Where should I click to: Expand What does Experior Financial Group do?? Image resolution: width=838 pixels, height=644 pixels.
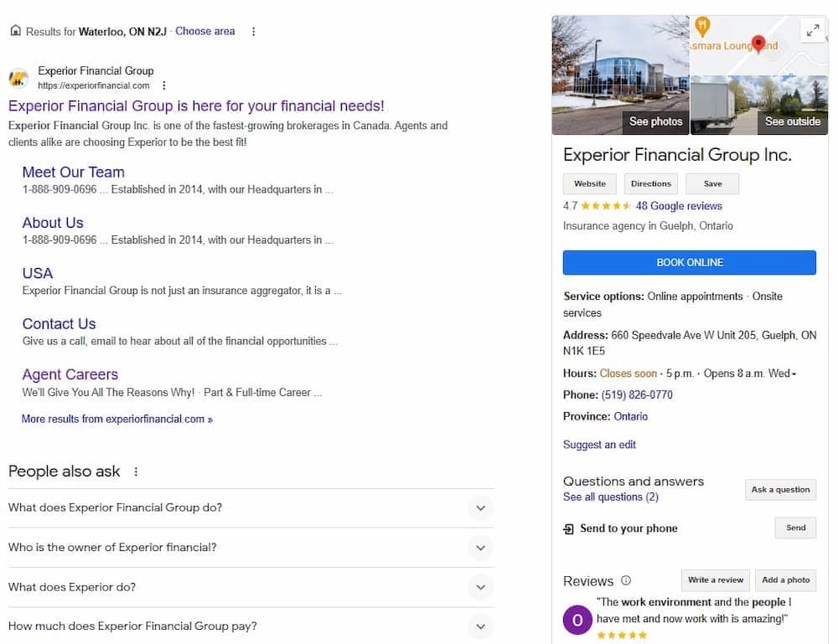[x=251, y=507]
